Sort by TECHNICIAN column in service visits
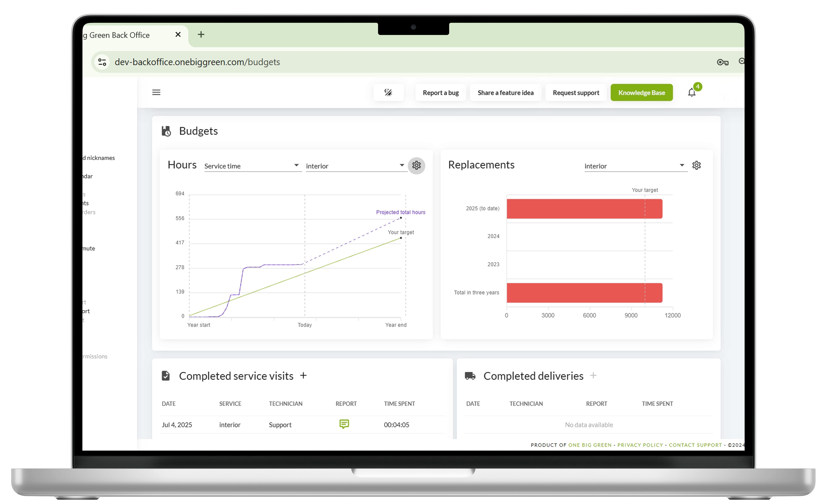This screenshot has width=825, height=504. (x=286, y=404)
